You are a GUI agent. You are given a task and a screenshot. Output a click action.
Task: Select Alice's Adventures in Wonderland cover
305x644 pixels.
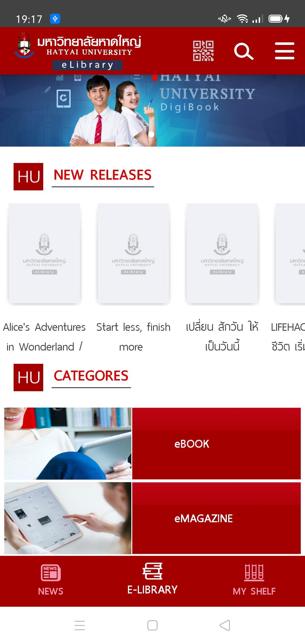point(44,253)
